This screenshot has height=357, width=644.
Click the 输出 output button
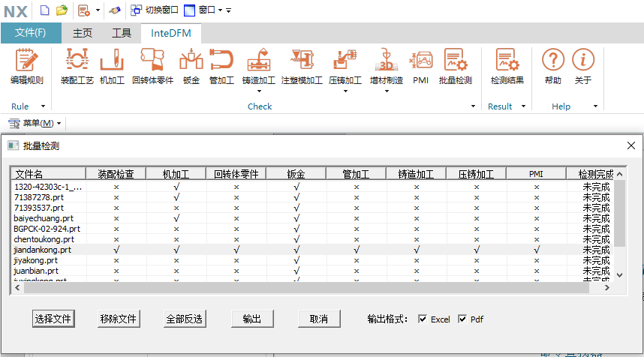click(252, 319)
